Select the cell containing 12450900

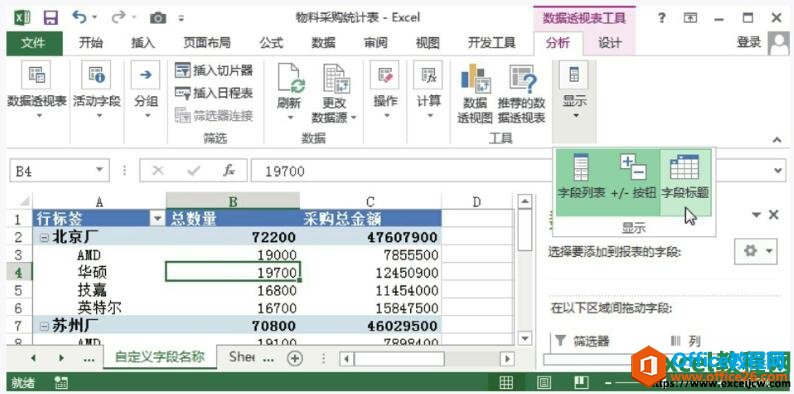(371, 273)
